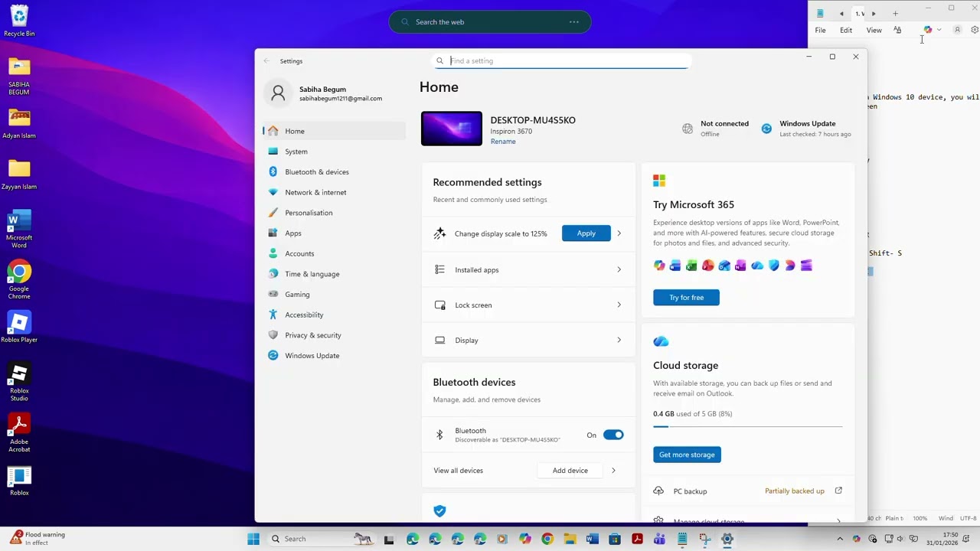The width and height of the screenshot is (980, 551).
Task: Expand Notepad Copilot dropdown arrow
Action: [x=939, y=30]
